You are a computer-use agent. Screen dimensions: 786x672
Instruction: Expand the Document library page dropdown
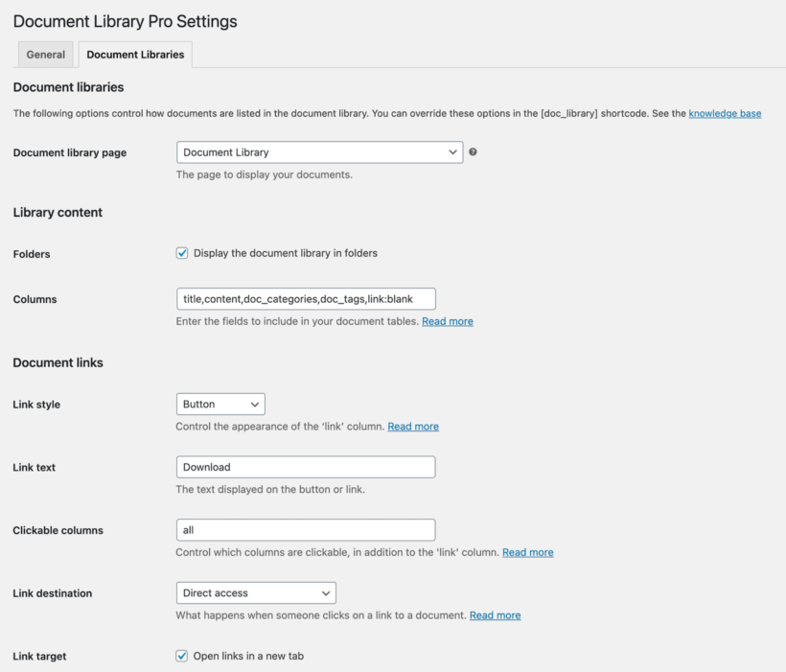click(319, 152)
